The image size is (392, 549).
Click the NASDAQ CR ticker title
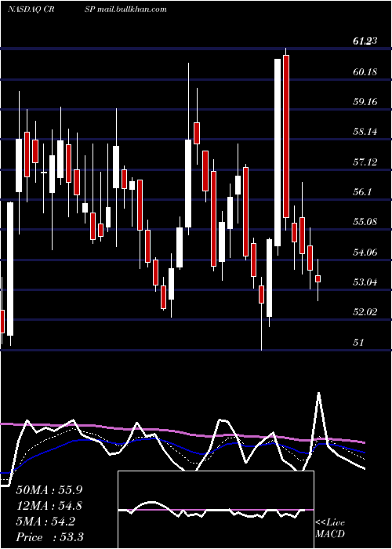[33, 9]
